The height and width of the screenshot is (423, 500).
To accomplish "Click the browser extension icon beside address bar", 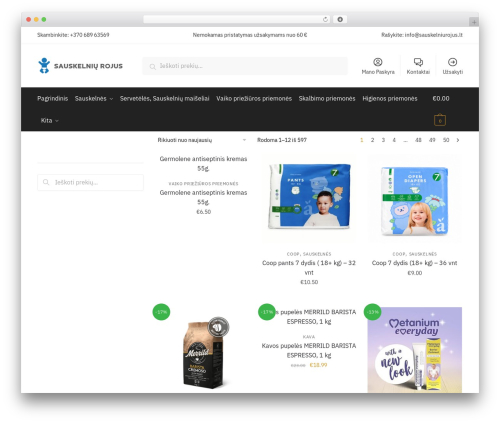I will point(340,20).
